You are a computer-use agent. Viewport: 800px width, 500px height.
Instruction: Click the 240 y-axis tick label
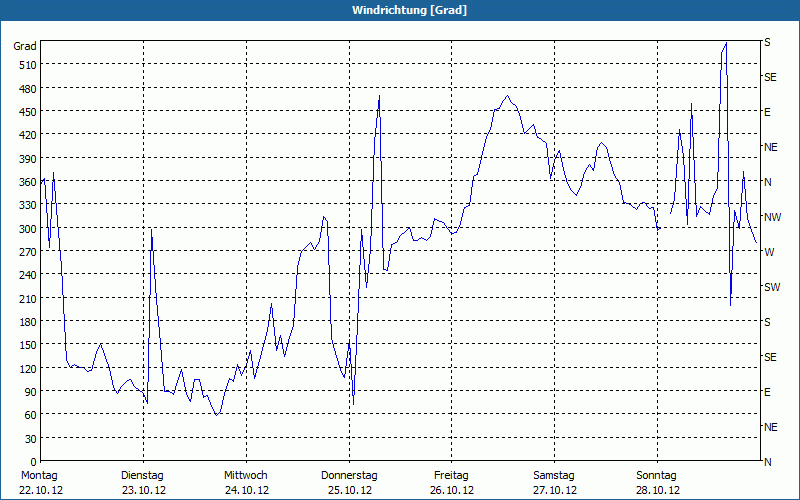(28, 275)
